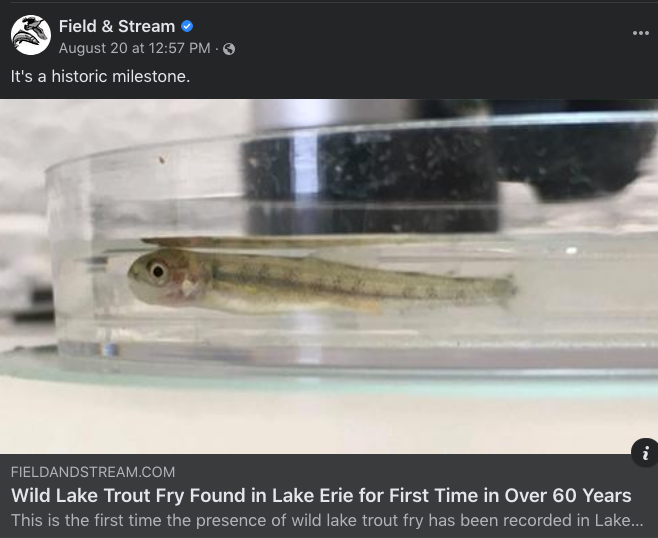Select the word "Stream" in page name
The width and height of the screenshot is (658, 538).
(146, 26)
